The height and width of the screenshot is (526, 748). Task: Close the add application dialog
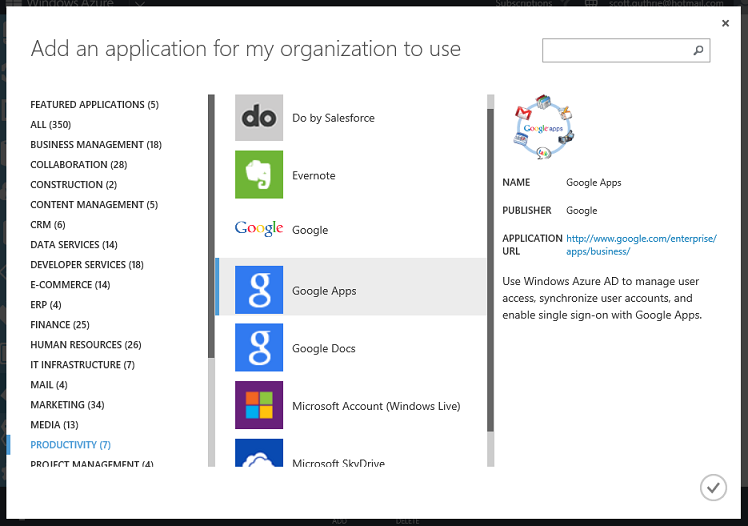point(725,23)
